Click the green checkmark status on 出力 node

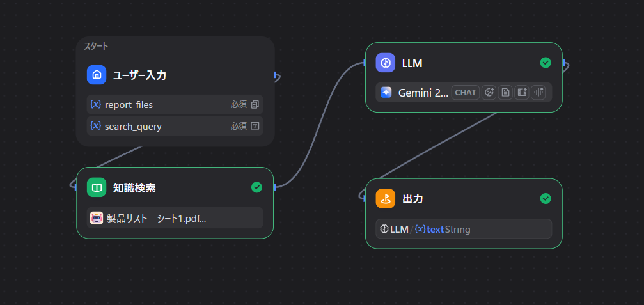(x=546, y=198)
